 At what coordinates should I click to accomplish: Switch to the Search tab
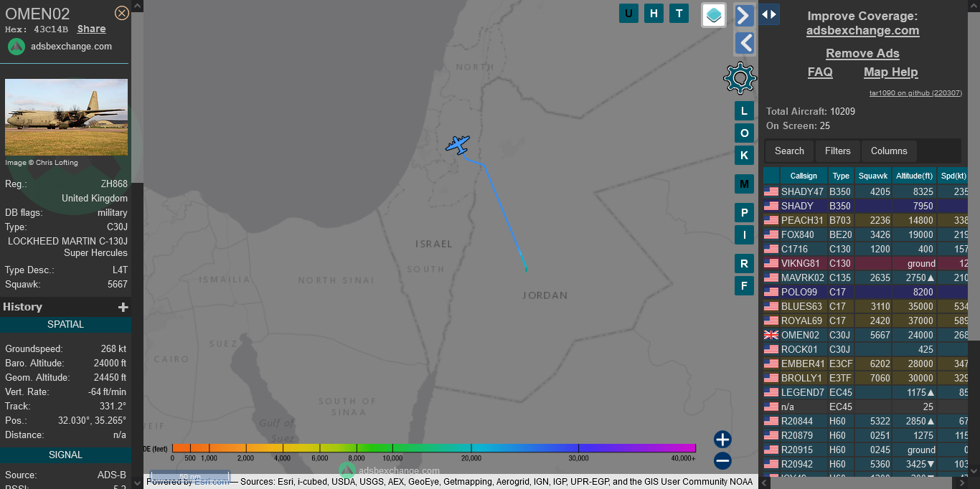[789, 151]
